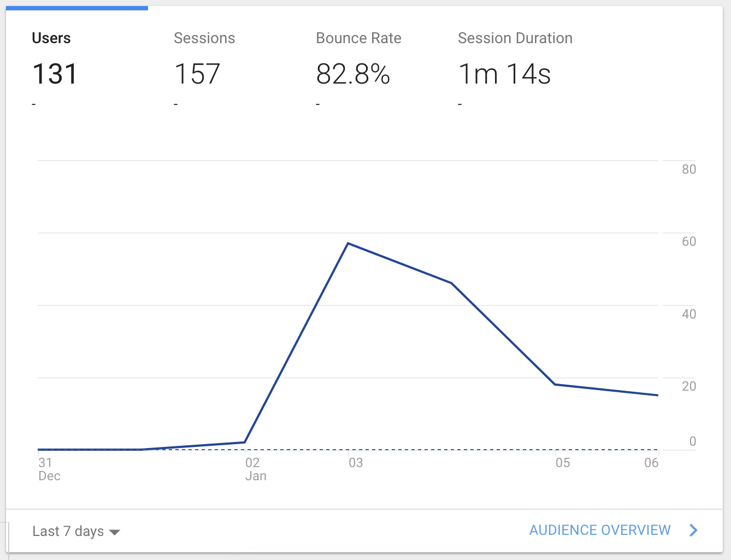Click the 1m 14s duration value
Viewport: 731px width, 560px height.
click(504, 74)
